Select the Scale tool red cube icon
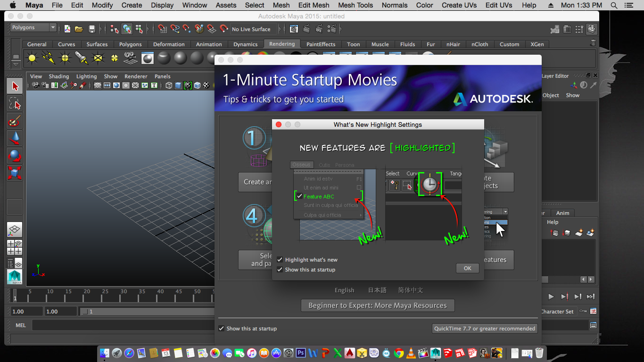 click(x=15, y=173)
